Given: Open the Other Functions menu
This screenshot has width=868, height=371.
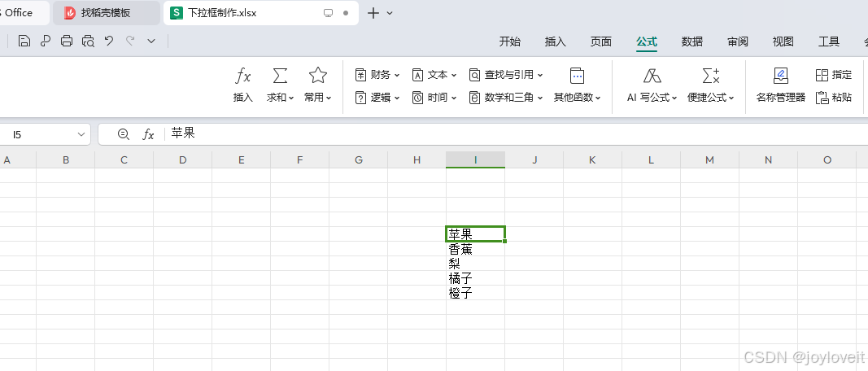Looking at the screenshot, I should pos(577,84).
